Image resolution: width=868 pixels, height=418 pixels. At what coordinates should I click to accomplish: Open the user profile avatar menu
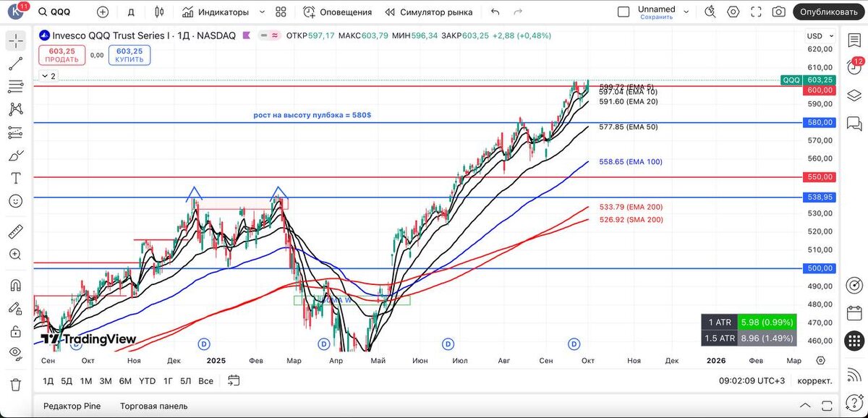pos(16,12)
